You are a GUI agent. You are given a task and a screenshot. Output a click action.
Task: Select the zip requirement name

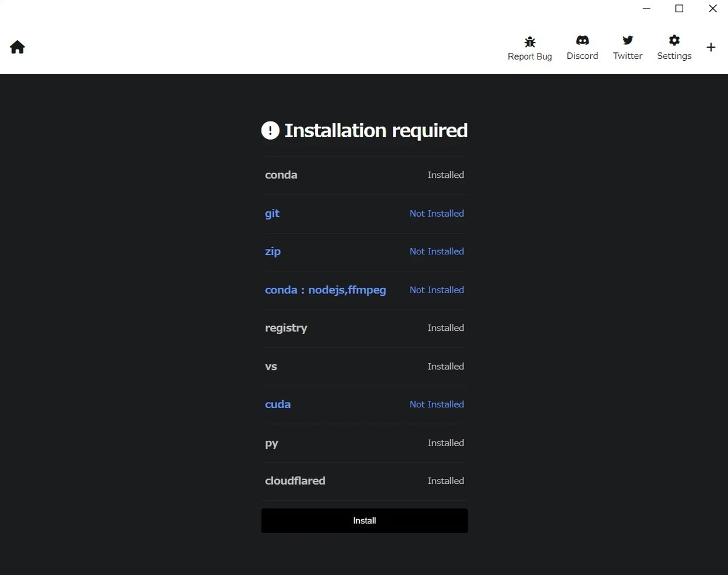coord(273,251)
